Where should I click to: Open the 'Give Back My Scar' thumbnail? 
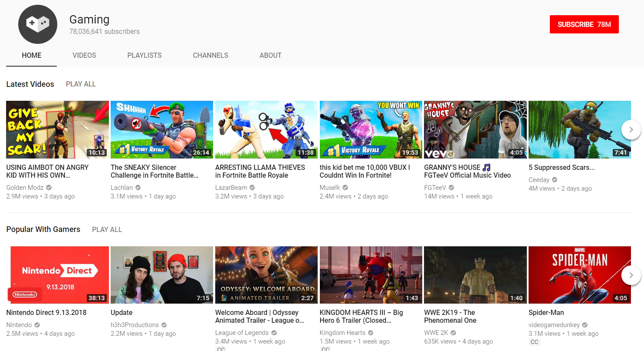coord(57,129)
